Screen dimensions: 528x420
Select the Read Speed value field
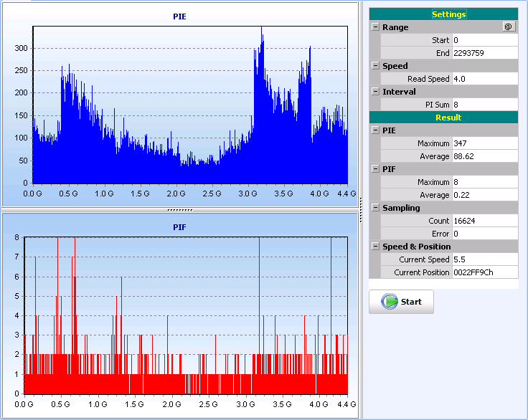coord(484,79)
